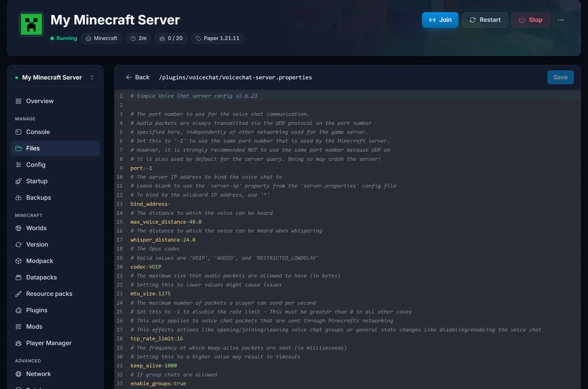Image resolution: width=588 pixels, height=389 pixels.
Task: Click the Minecraft creeper server avatar
Action: tap(31, 24)
